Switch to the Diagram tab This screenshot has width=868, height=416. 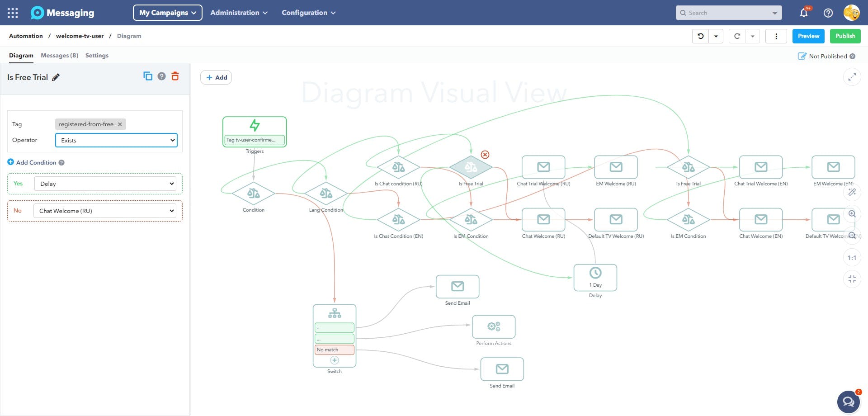point(21,56)
